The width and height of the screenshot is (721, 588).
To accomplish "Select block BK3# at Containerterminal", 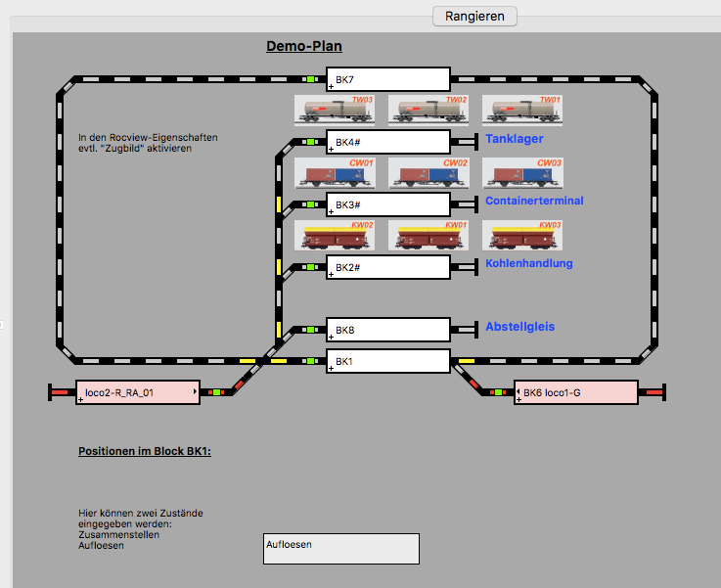I will coord(388,204).
